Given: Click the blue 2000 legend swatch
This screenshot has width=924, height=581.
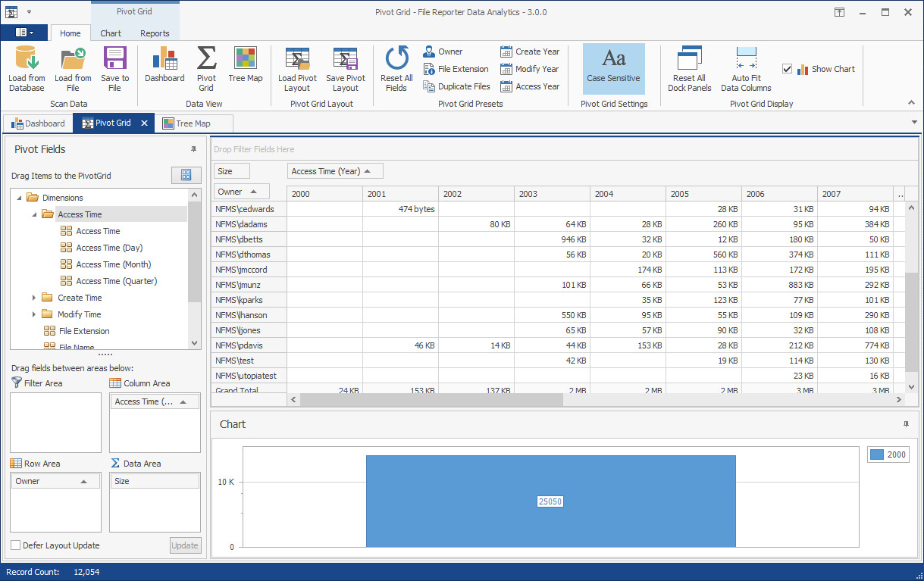Looking at the screenshot, I should tap(877, 454).
